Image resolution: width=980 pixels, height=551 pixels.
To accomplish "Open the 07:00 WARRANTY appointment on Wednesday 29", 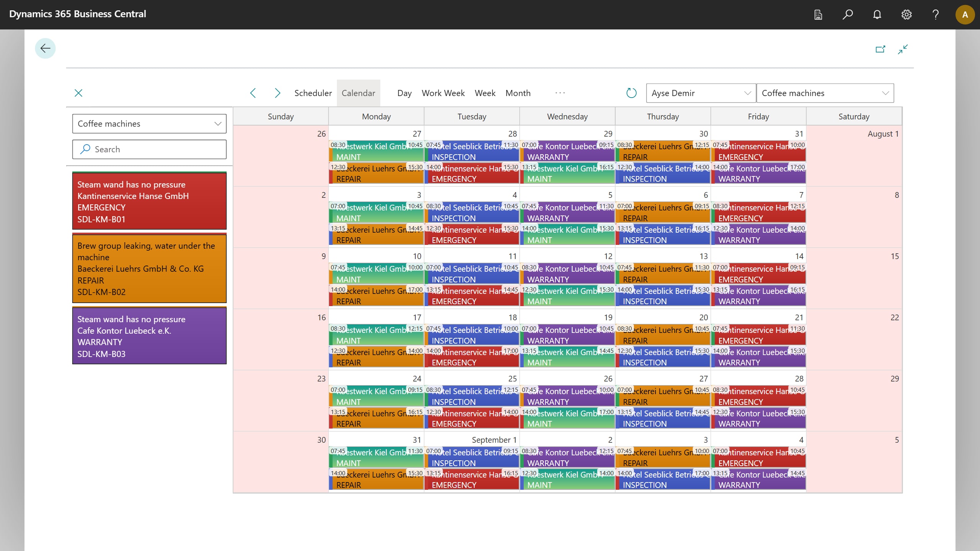I will click(x=567, y=151).
